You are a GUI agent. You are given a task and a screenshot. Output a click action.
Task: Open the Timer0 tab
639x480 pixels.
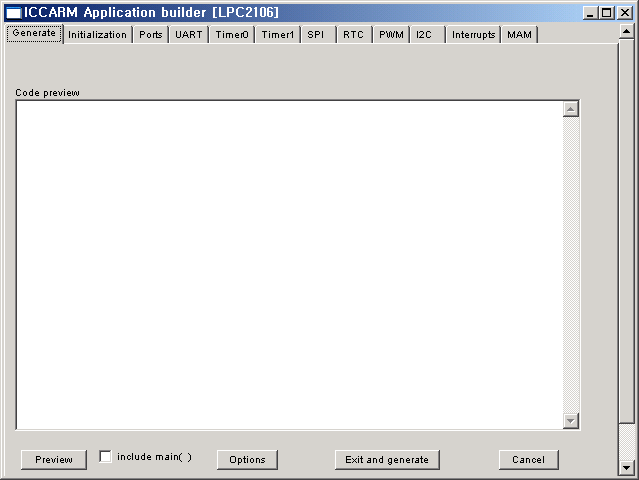[232, 35]
